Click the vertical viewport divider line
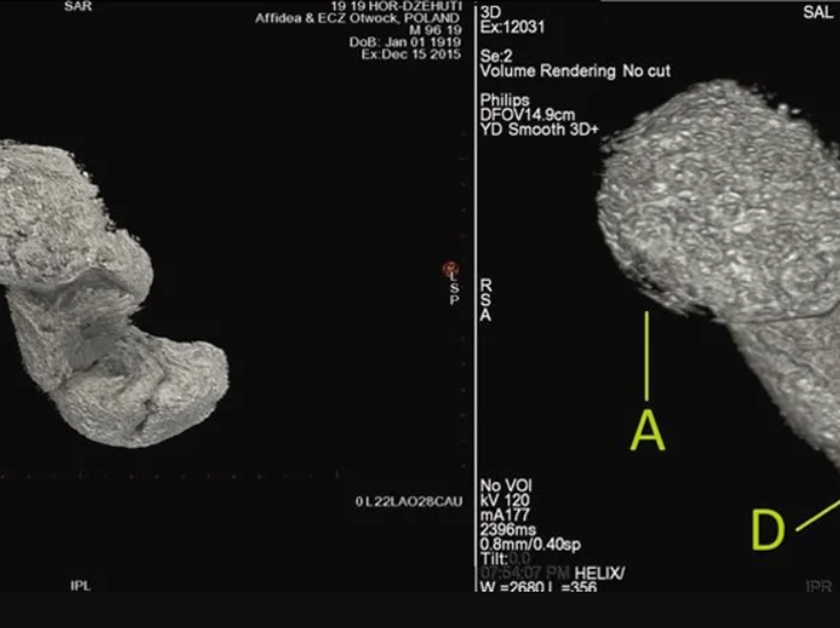Viewport: 840px width, 628px height. pos(476,394)
